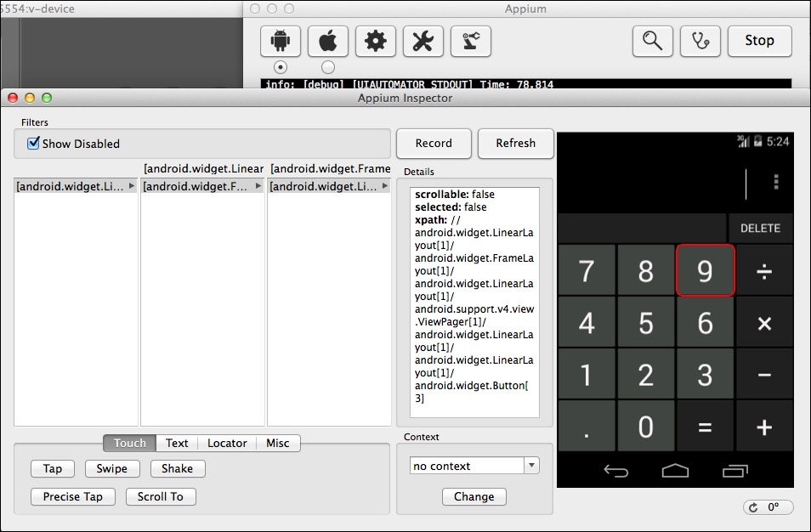811x532 pixels.
Task: Select the Android radio button
Action: 281,67
